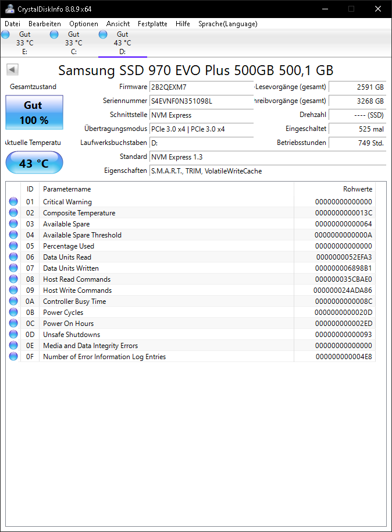This screenshot has height=532, width=392.
Task: Select disk E: status orb
Action: coord(5,34)
